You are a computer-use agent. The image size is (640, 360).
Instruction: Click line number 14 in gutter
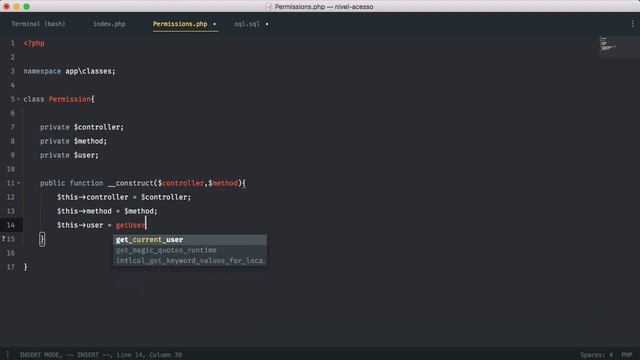point(11,225)
